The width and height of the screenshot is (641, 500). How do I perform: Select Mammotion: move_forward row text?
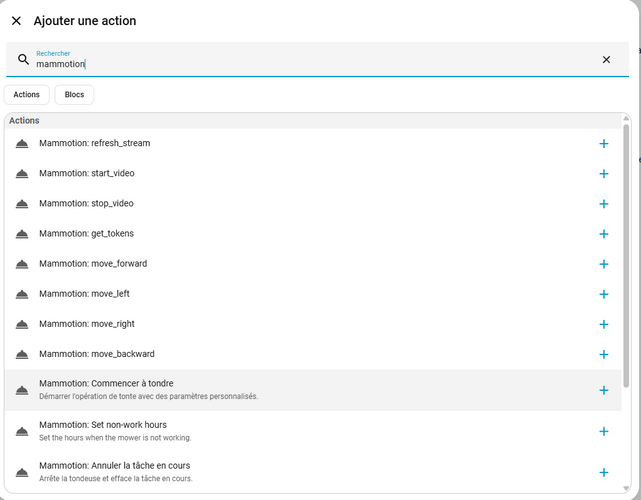click(x=93, y=264)
